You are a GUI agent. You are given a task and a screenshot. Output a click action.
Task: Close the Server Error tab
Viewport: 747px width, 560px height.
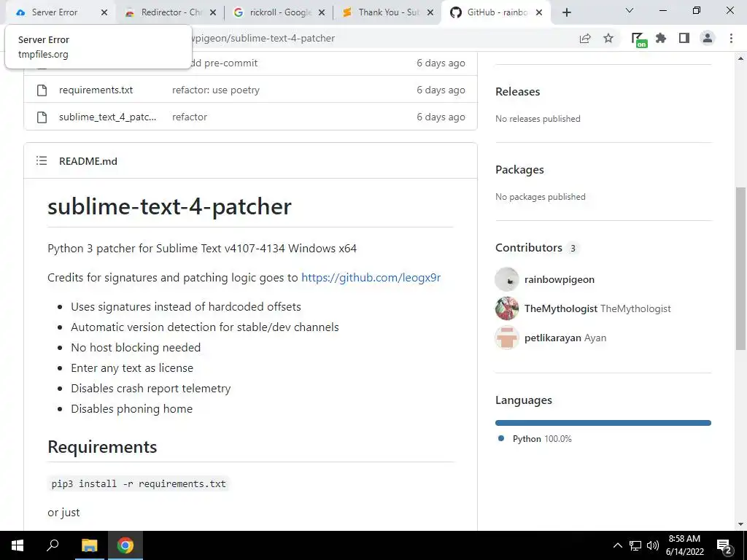pyautogui.click(x=104, y=12)
